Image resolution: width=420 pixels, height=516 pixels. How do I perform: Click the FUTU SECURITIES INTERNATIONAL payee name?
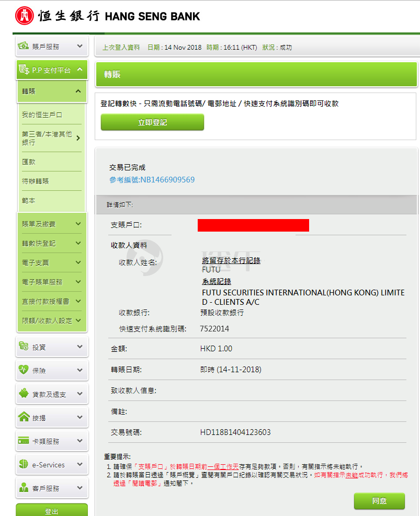click(x=303, y=297)
